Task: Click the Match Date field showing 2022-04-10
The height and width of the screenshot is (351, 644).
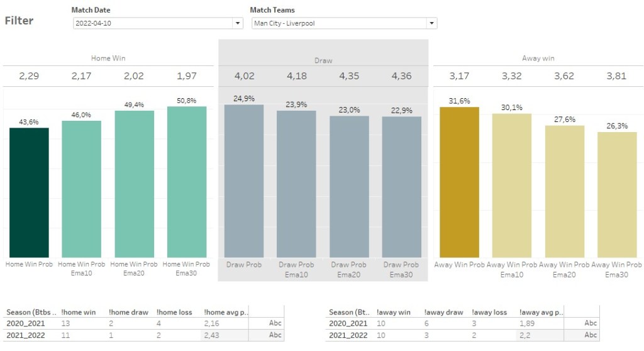Action: pos(152,23)
